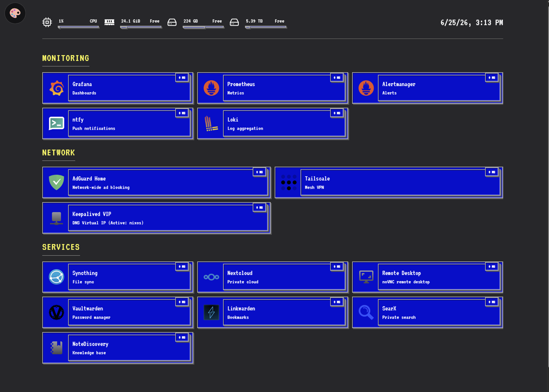Click the disk icon beside 224 GB
Image resolution: width=549 pixels, height=392 pixels.
coord(172,22)
